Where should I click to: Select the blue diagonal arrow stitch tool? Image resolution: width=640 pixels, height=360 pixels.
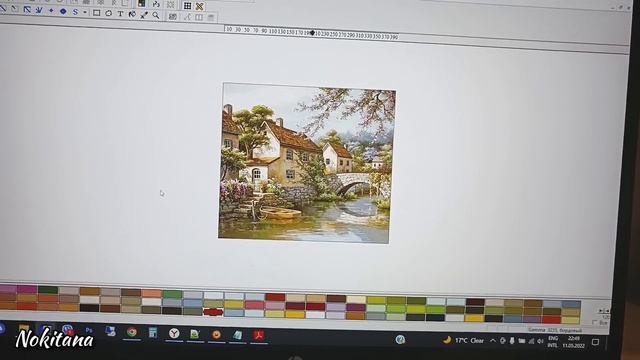[x=27, y=10]
